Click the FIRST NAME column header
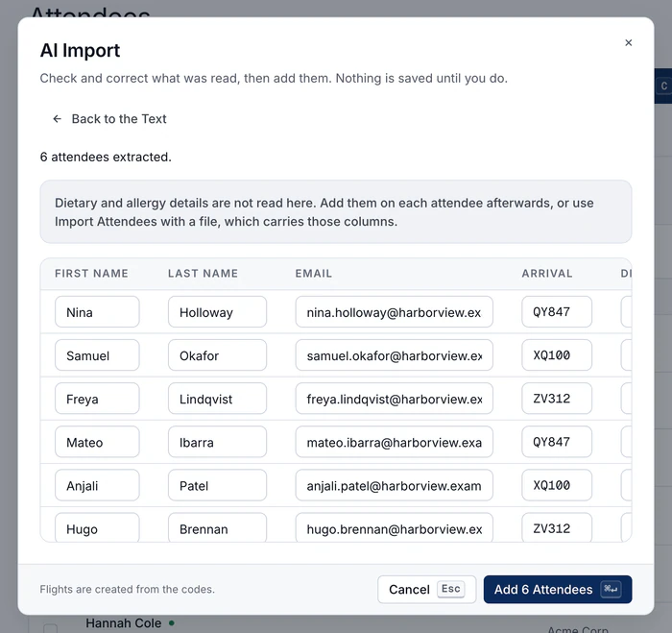This screenshot has width=672, height=633. (91, 274)
